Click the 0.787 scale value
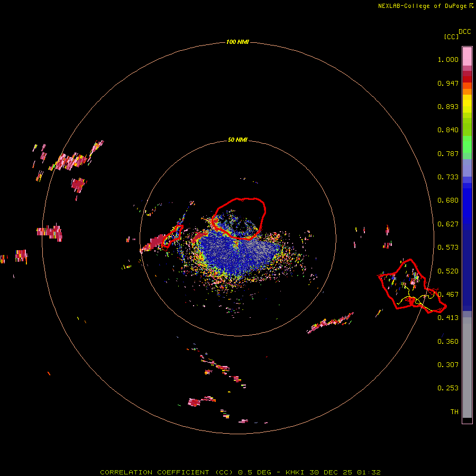476x476 pixels. click(448, 153)
